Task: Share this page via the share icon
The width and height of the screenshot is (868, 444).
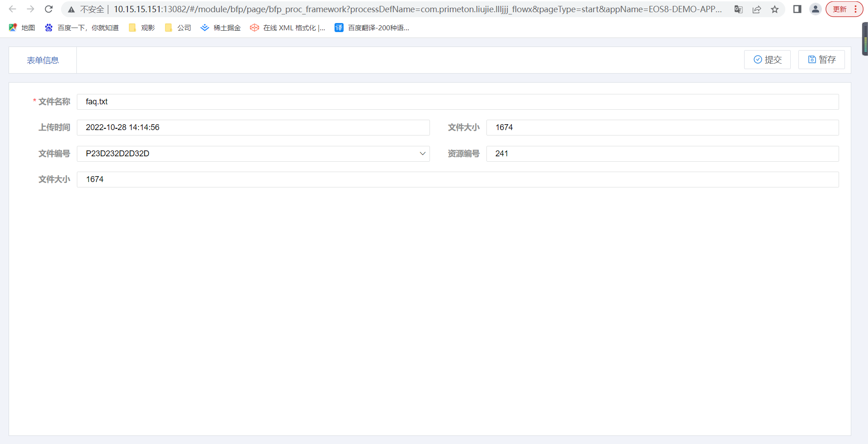Action: [x=757, y=9]
